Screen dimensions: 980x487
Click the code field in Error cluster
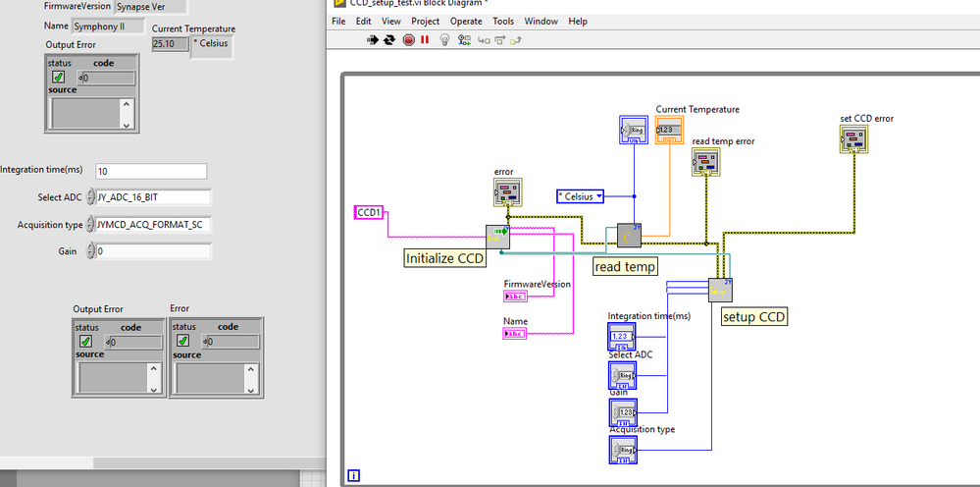click(234, 342)
